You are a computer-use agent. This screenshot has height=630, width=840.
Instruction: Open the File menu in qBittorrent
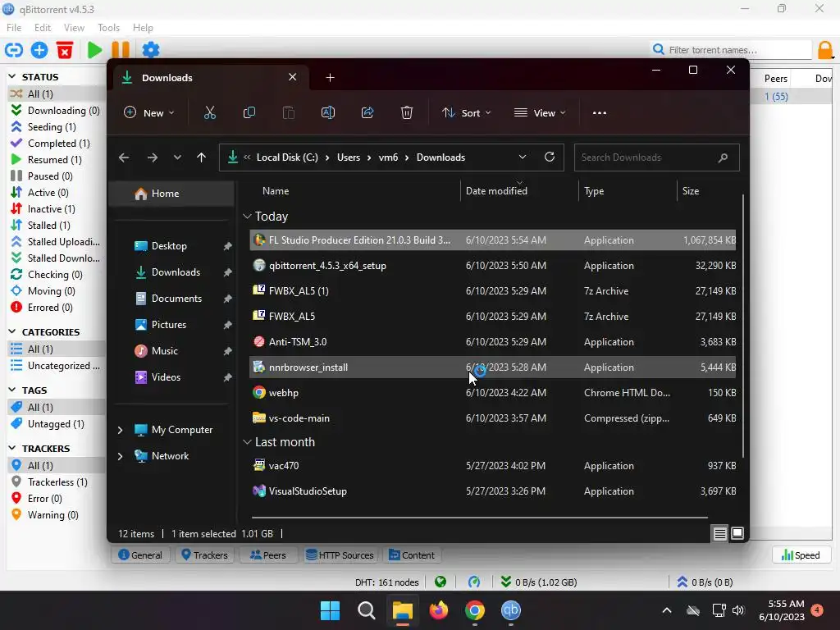click(14, 28)
